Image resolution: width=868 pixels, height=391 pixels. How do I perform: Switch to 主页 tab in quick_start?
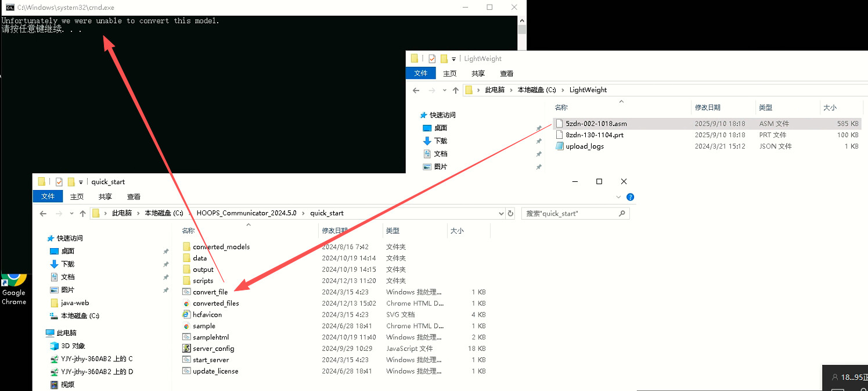(x=77, y=197)
